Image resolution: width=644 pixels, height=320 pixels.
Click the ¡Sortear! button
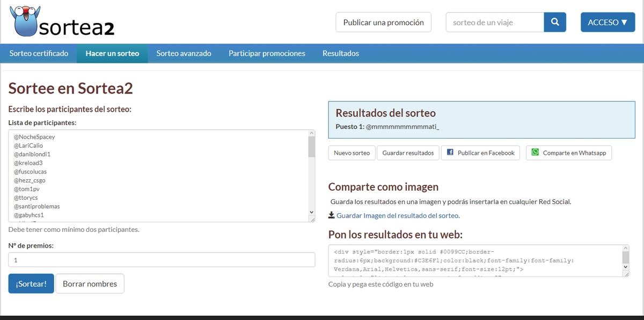point(31,283)
